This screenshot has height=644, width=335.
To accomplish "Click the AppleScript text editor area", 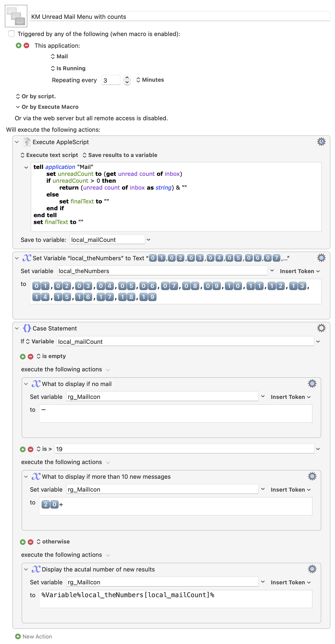I will coord(176,197).
